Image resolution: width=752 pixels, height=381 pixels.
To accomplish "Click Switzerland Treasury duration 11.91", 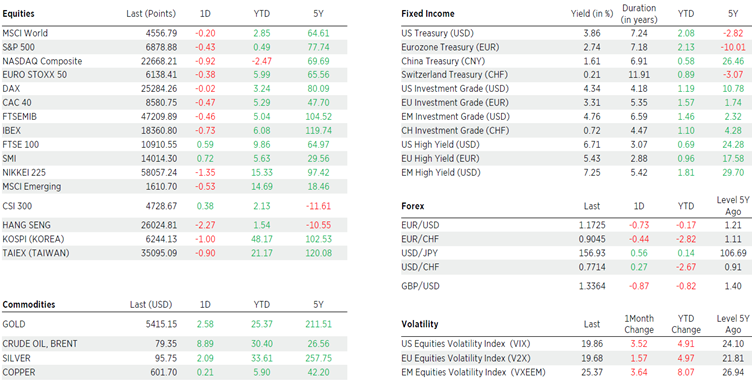I will click(639, 75).
